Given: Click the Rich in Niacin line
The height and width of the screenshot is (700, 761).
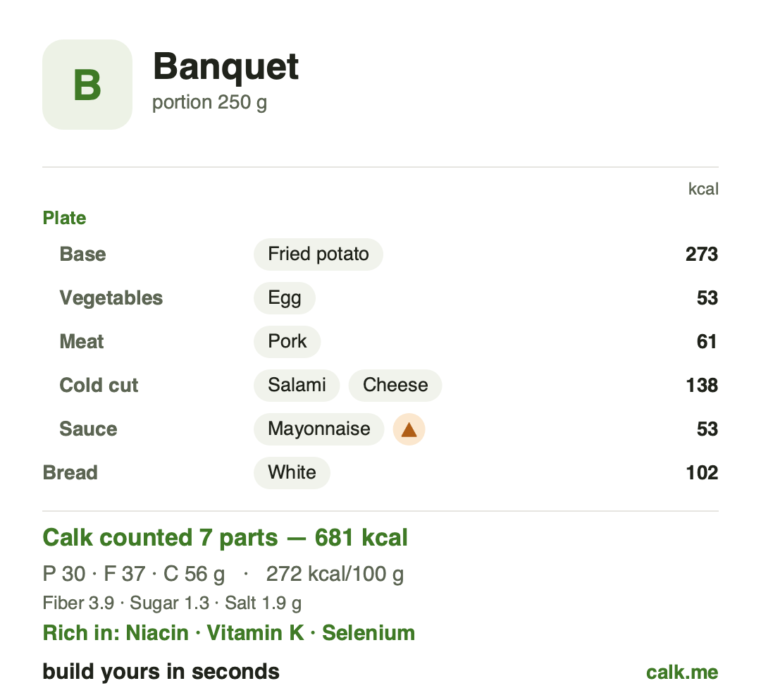Looking at the screenshot, I should [x=229, y=633].
